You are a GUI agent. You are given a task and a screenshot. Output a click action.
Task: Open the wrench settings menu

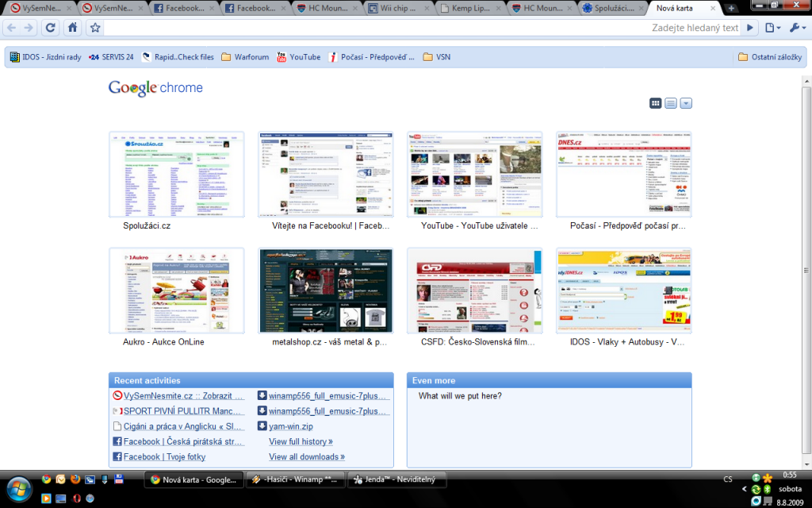pos(797,28)
